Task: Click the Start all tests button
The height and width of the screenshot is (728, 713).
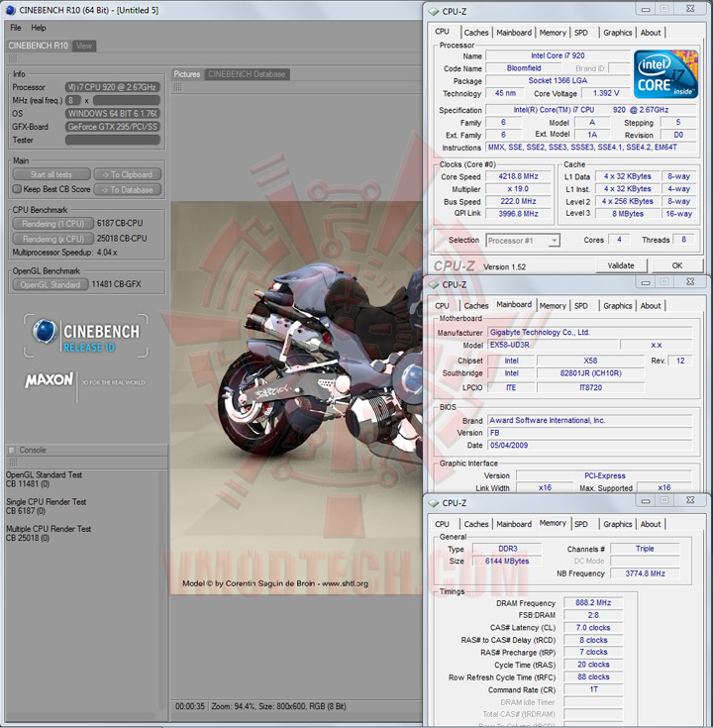Action: 51,174
